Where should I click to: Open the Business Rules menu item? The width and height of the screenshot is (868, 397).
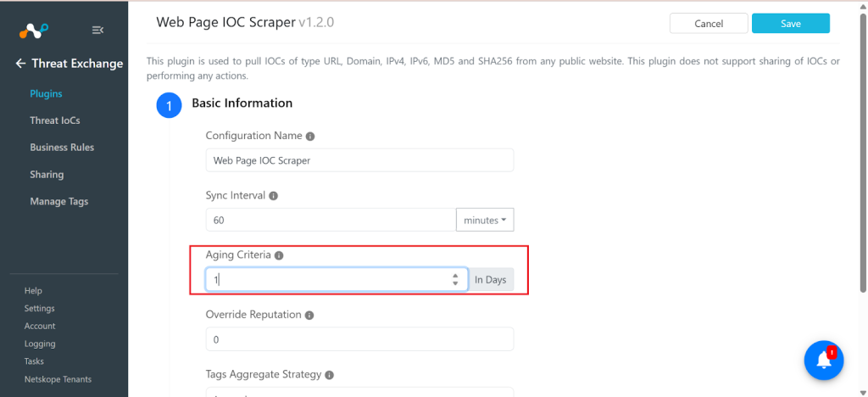click(x=62, y=148)
